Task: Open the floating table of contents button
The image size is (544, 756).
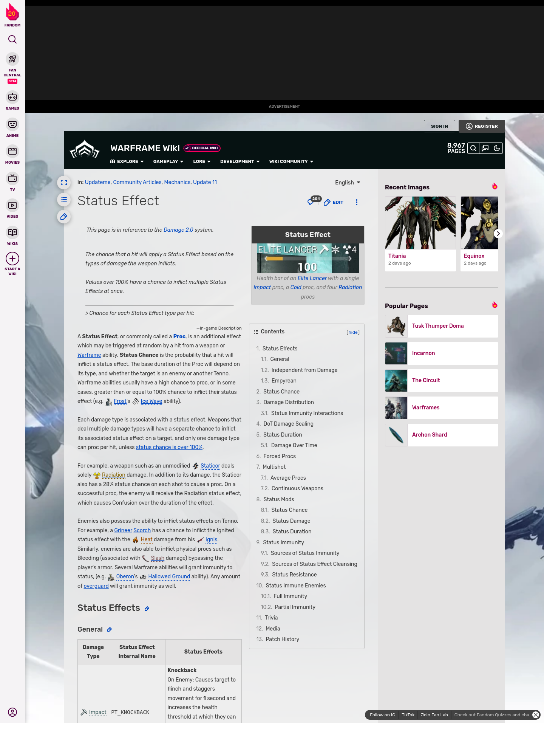Action: (64, 200)
